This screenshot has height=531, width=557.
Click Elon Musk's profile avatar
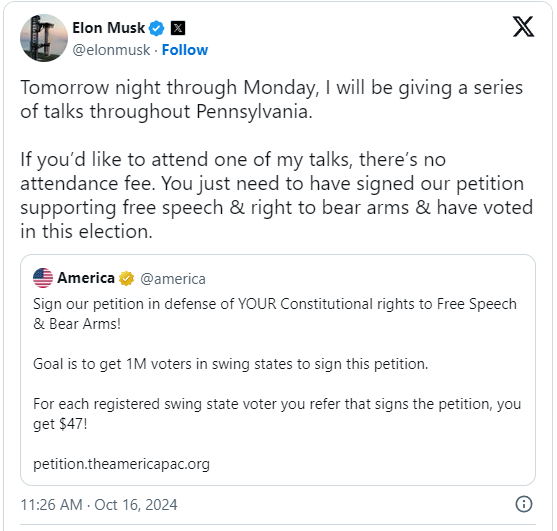[44, 38]
